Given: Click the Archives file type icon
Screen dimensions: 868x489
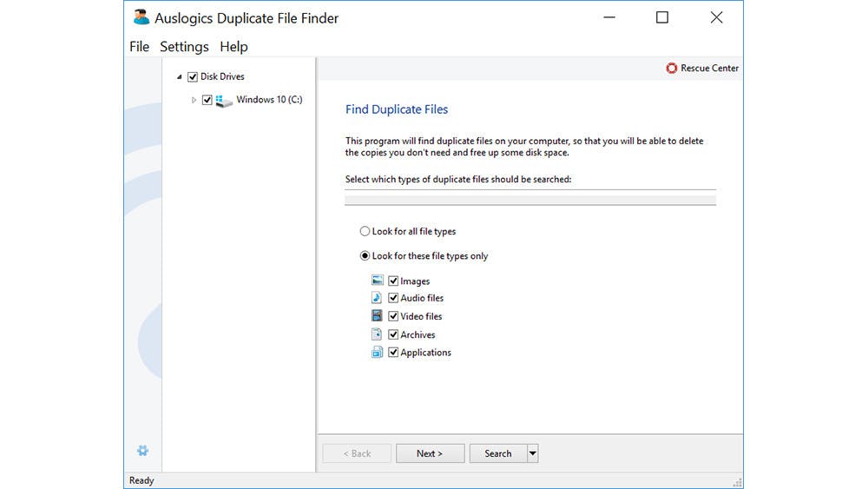Looking at the screenshot, I should [377, 334].
